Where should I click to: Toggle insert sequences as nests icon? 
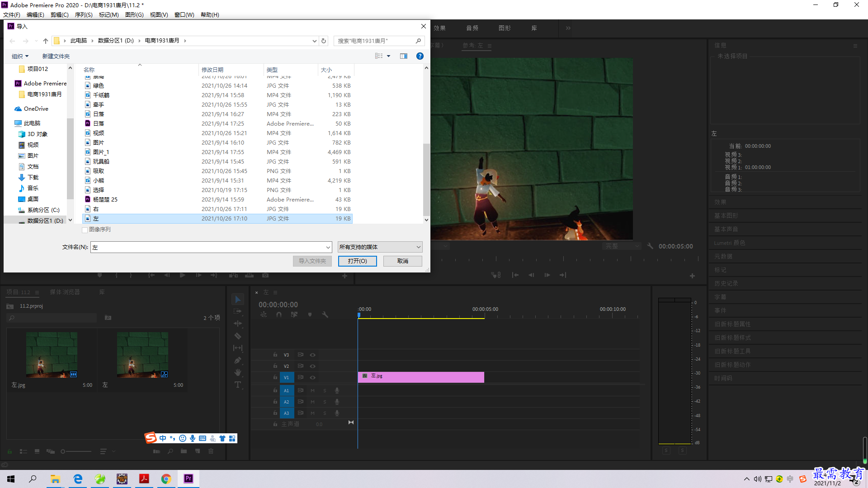(264, 314)
